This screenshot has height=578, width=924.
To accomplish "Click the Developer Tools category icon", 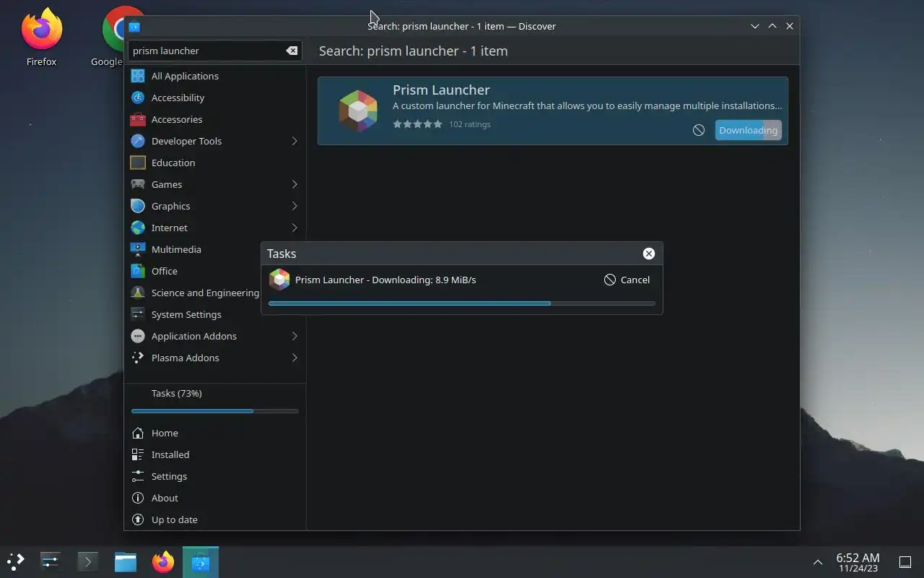I will pos(138,141).
